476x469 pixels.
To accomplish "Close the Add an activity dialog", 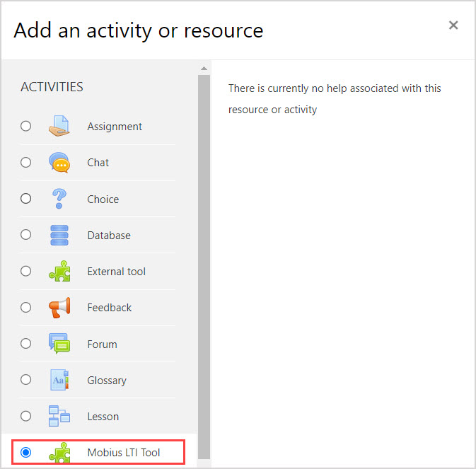I will click(x=453, y=25).
